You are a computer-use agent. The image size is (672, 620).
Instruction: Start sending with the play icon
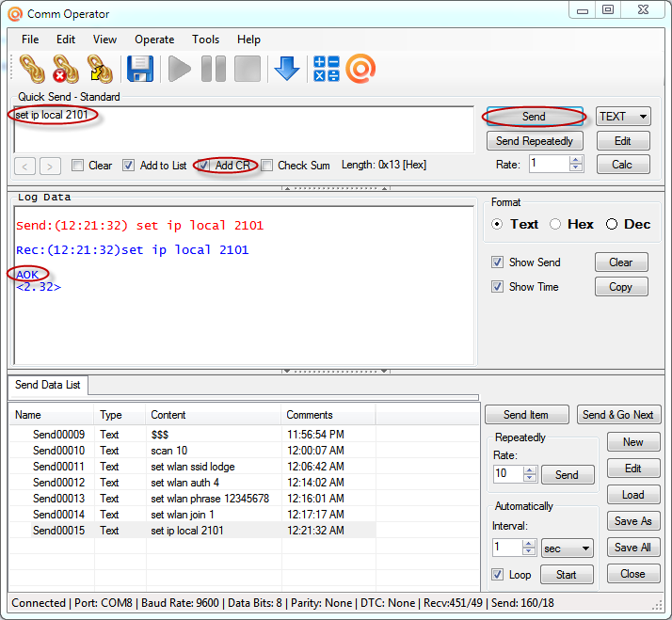(179, 69)
